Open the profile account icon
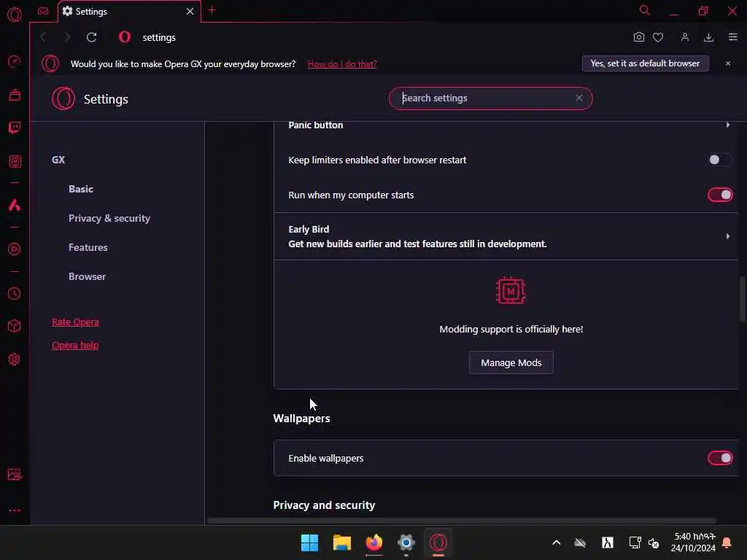Viewport: 747px width, 560px height. (684, 37)
